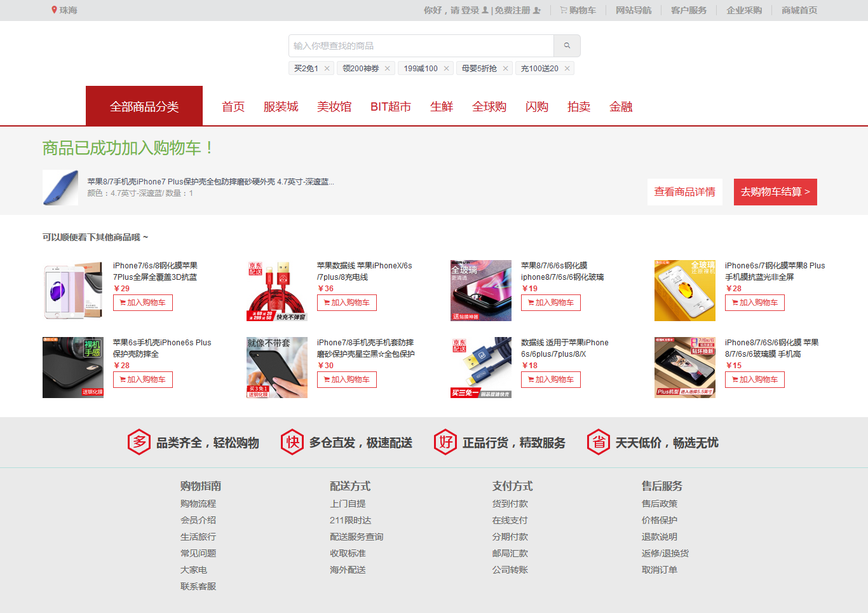The width and height of the screenshot is (868, 613).
Task: Add iPhone7/6s/8钢化膜 ¥29 item to cart
Action: pyautogui.click(x=143, y=303)
